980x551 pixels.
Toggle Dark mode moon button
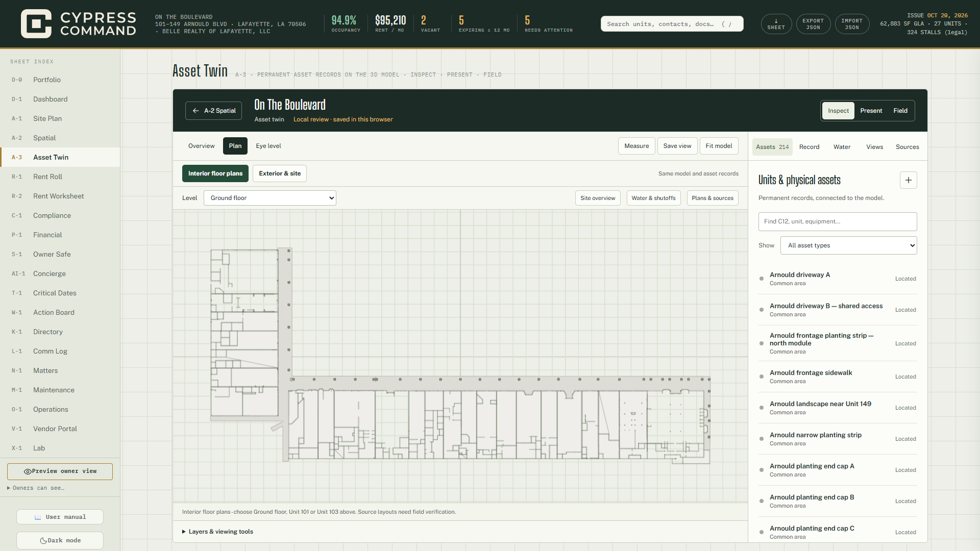(60, 540)
